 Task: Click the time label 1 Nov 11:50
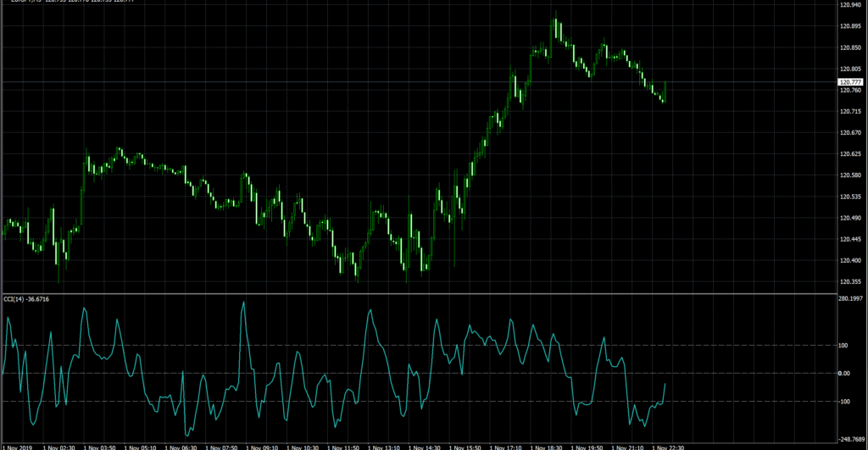[343, 447]
